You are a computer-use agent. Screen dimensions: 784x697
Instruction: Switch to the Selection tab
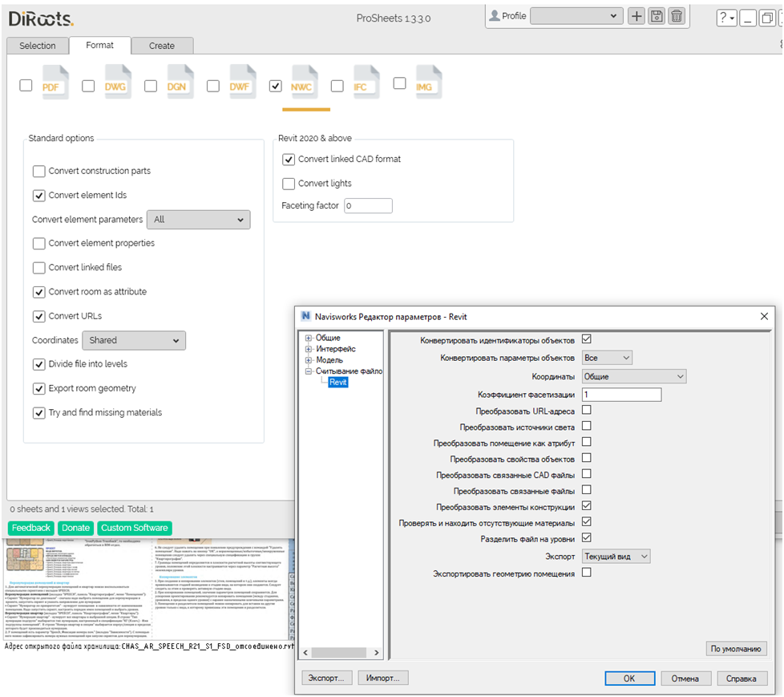38,46
